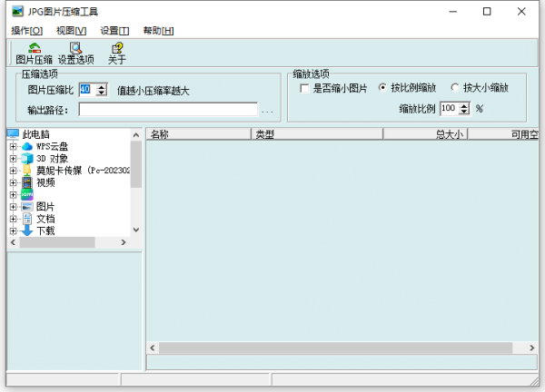Click the WPS云盘 cloud icon

pos(27,146)
